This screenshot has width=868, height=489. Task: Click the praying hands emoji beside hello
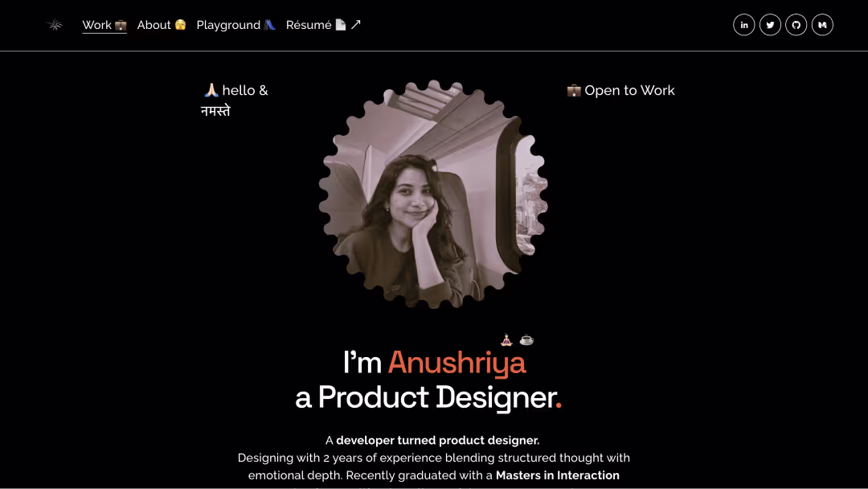(211, 90)
